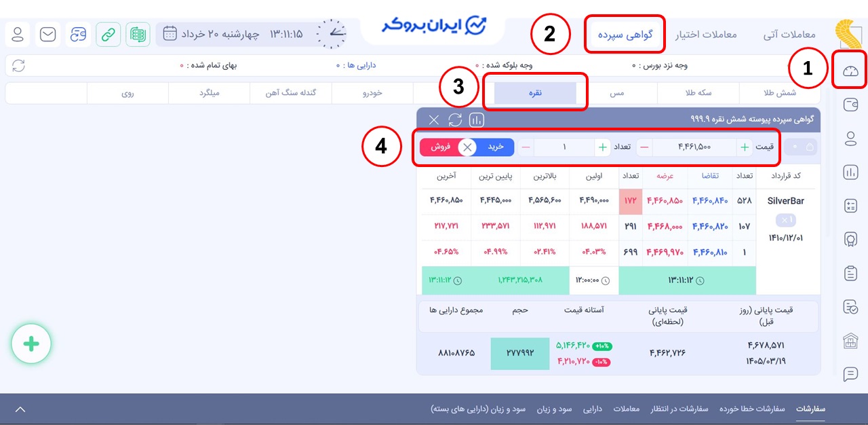Click the lock toggle beside the price field
The image size is (868, 425).
[x=801, y=147]
